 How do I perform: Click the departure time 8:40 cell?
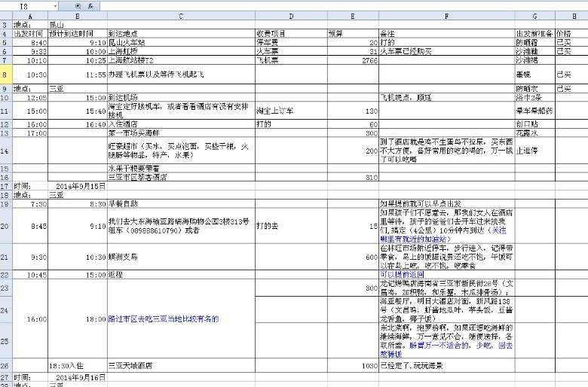coord(30,42)
